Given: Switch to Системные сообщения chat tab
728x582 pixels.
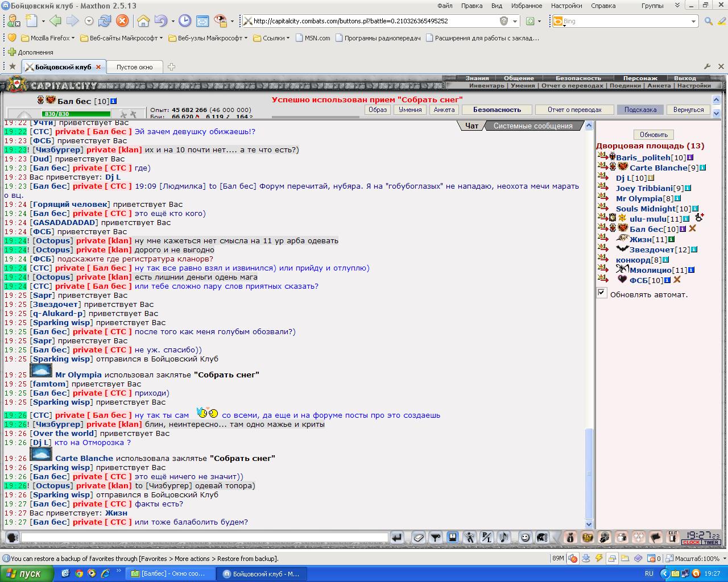Looking at the screenshot, I should tap(533, 126).
